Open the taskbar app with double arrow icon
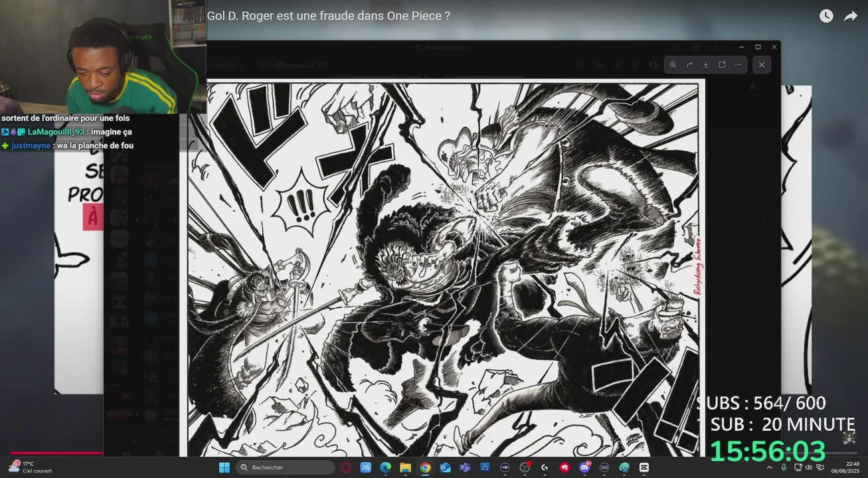Viewport: 868px width, 478px height. pos(505,467)
